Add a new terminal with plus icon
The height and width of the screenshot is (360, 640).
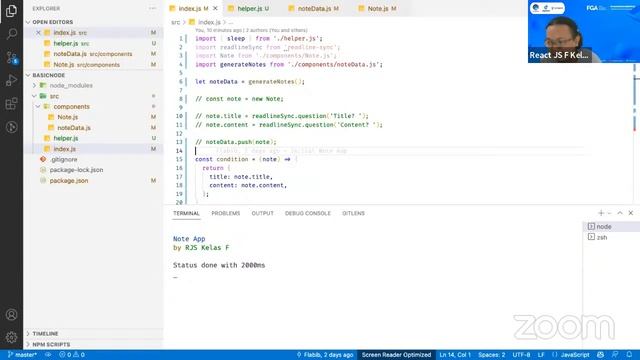601,213
